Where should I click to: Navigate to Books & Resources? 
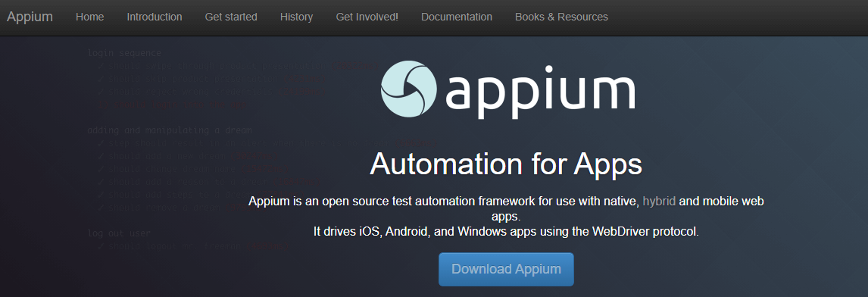pyautogui.click(x=561, y=17)
